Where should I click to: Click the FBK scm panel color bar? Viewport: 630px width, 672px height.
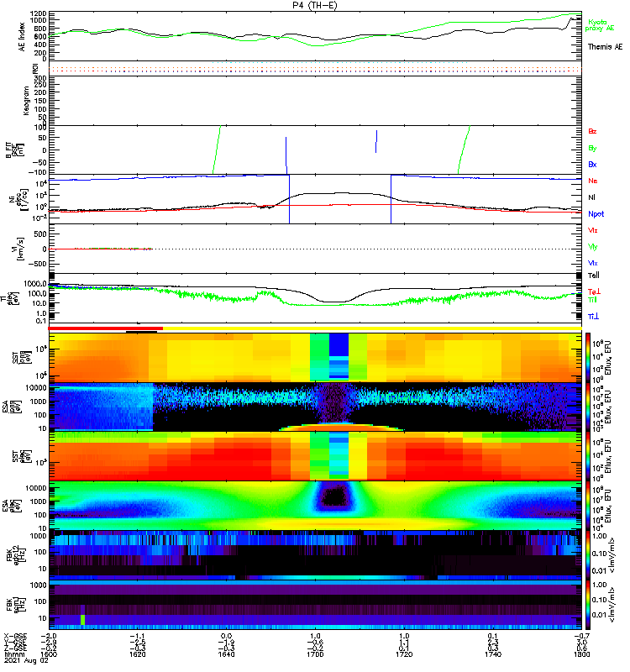pos(587,604)
